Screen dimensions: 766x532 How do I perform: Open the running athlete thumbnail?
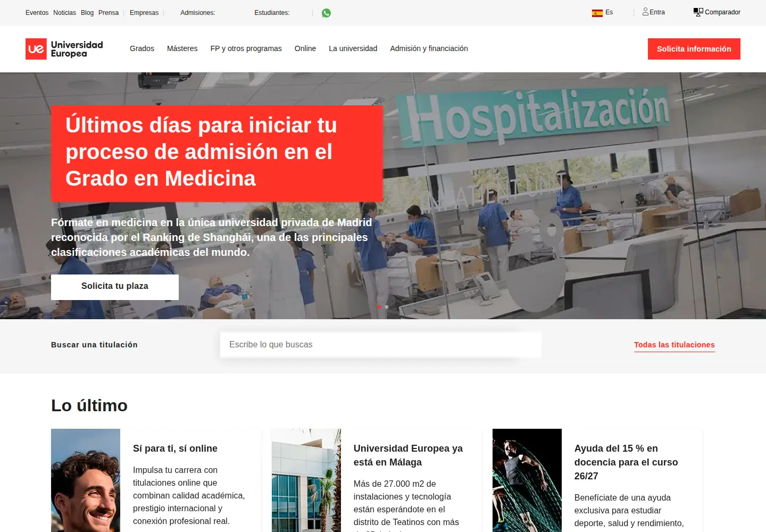point(527,480)
